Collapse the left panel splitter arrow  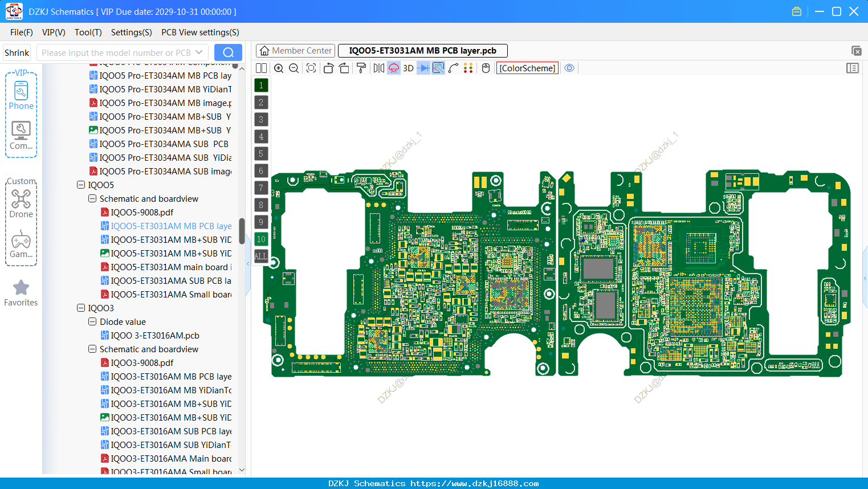coord(248,264)
